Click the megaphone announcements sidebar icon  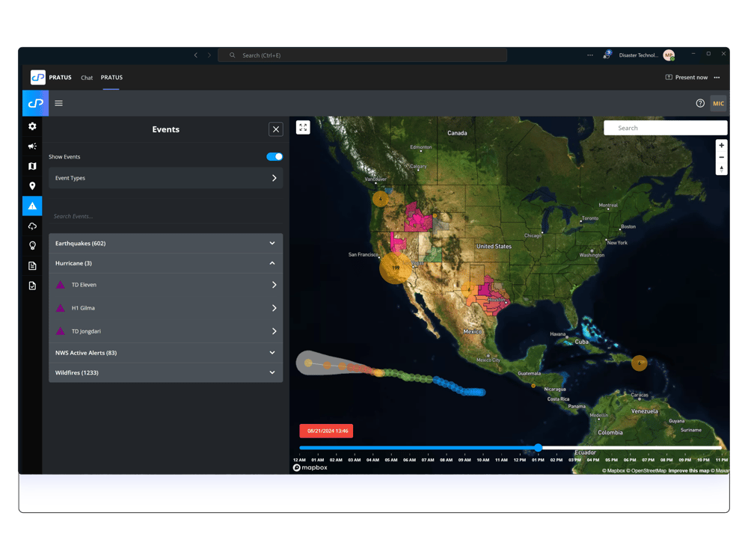32,147
